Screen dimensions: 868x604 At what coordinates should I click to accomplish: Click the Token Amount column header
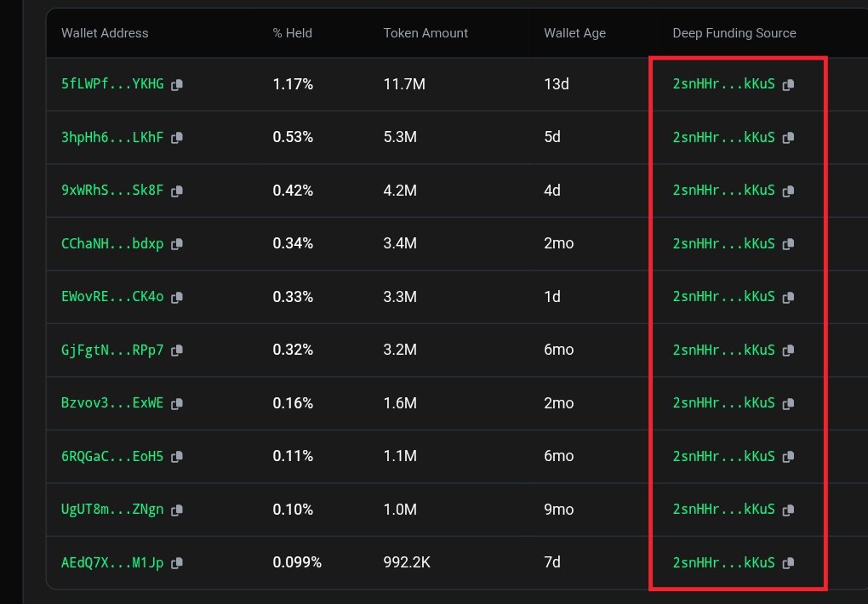tap(425, 32)
